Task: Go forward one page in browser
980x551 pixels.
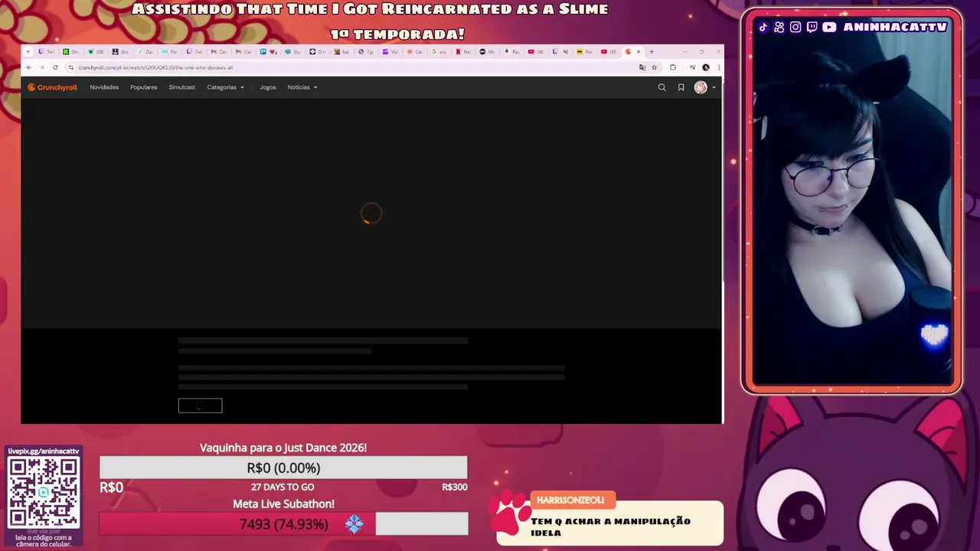Action: [42, 67]
